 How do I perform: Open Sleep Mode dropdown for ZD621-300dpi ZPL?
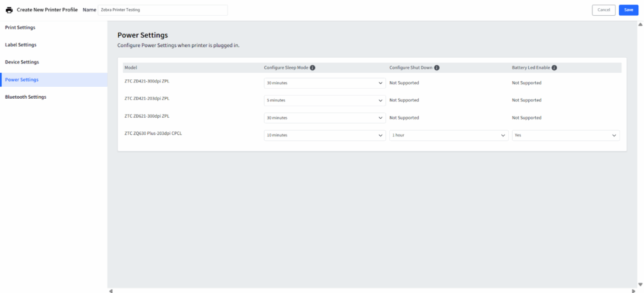coord(325,118)
